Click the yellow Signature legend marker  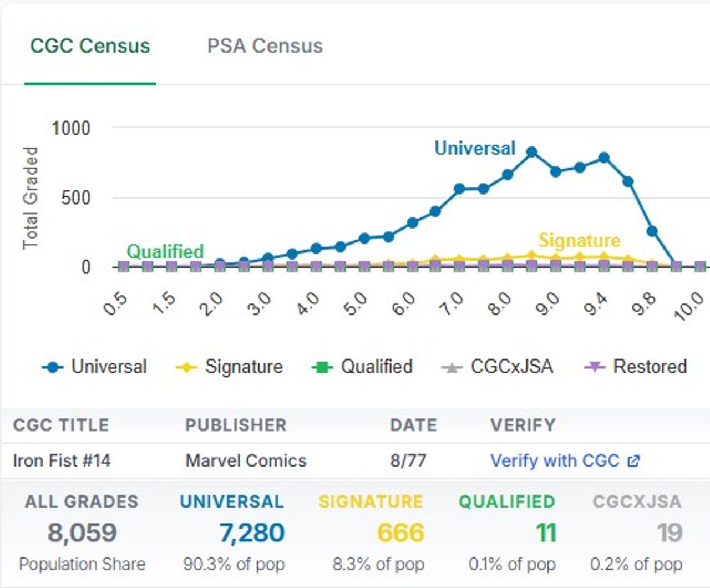point(186,367)
